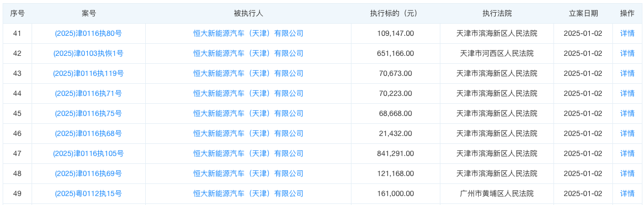View 详情 for row 47

(x=627, y=153)
